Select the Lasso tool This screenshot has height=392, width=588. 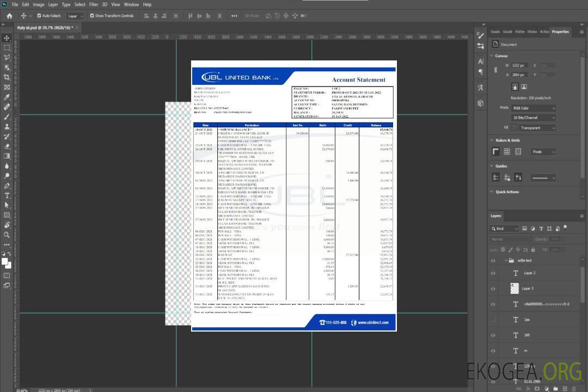[7, 57]
